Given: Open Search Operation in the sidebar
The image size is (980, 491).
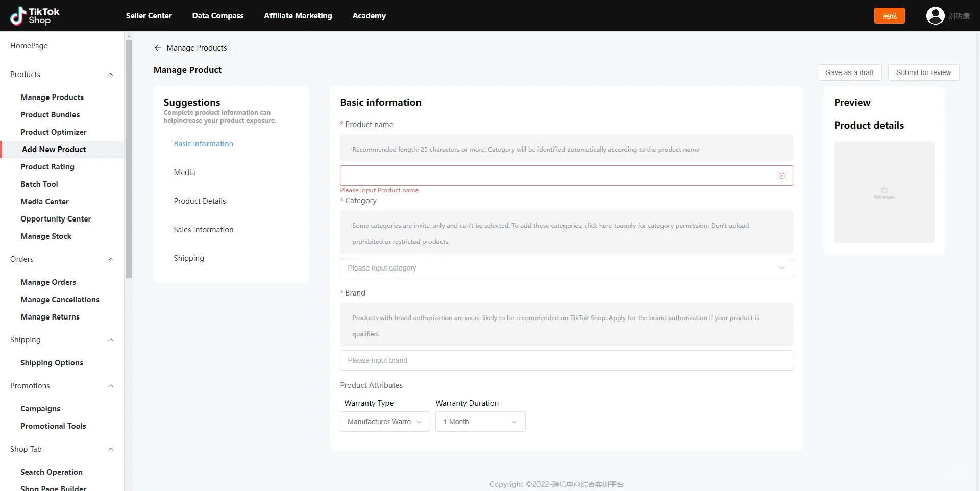Looking at the screenshot, I should 52,472.
